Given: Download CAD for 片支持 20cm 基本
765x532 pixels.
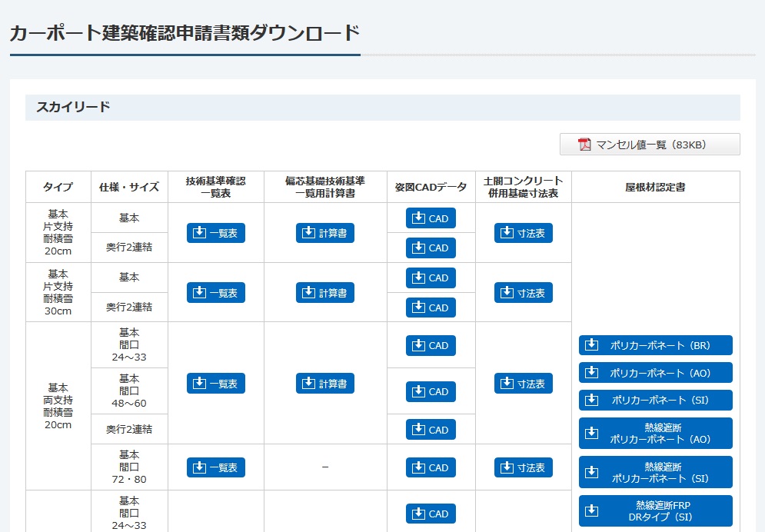Looking at the screenshot, I should [x=431, y=218].
